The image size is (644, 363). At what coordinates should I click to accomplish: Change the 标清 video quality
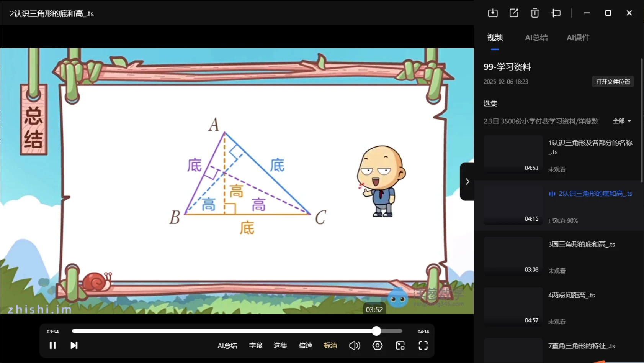point(330,345)
